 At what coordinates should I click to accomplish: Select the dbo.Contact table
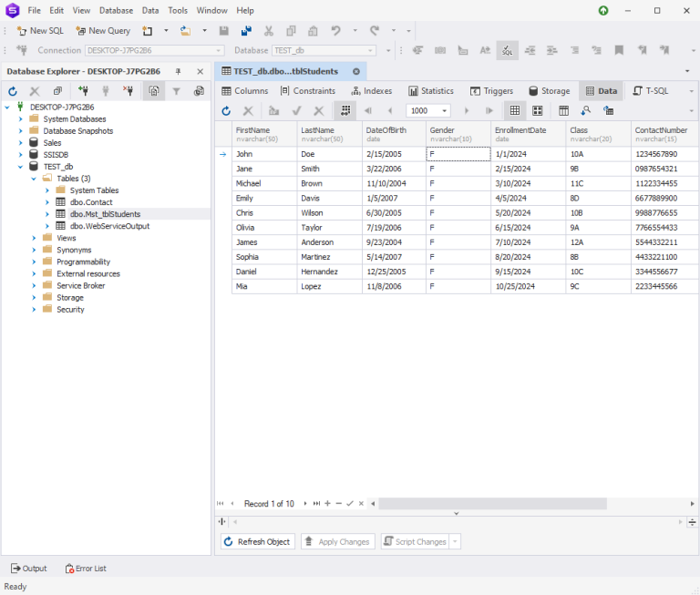(x=91, y=202)
